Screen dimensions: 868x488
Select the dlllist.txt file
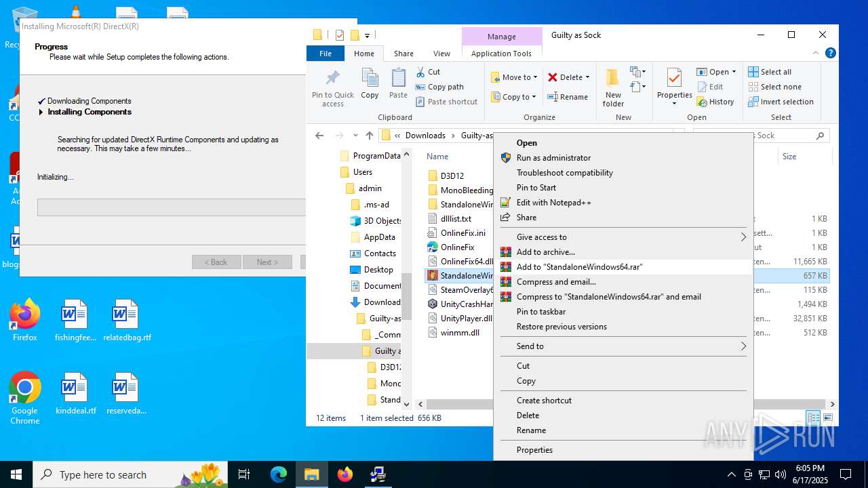click(456, 219)
